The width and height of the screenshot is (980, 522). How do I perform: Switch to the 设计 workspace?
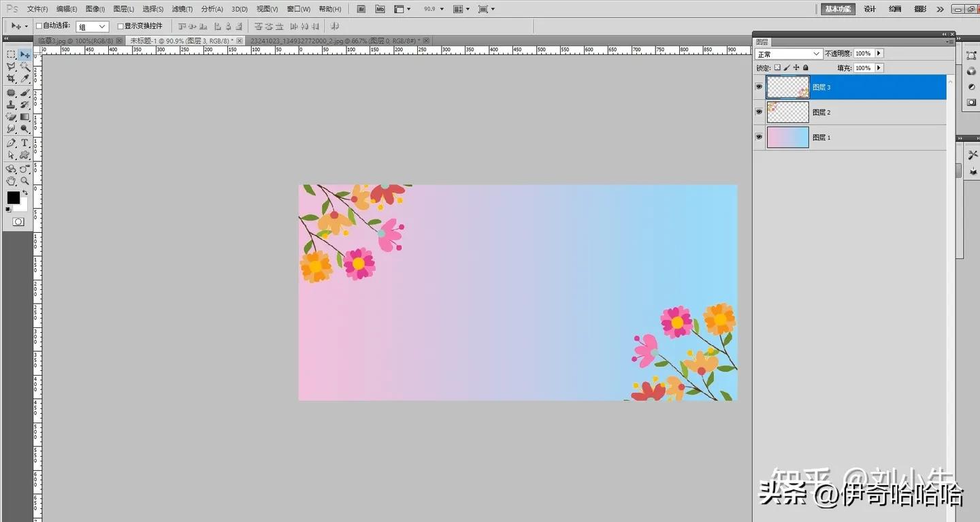[870, 10]
